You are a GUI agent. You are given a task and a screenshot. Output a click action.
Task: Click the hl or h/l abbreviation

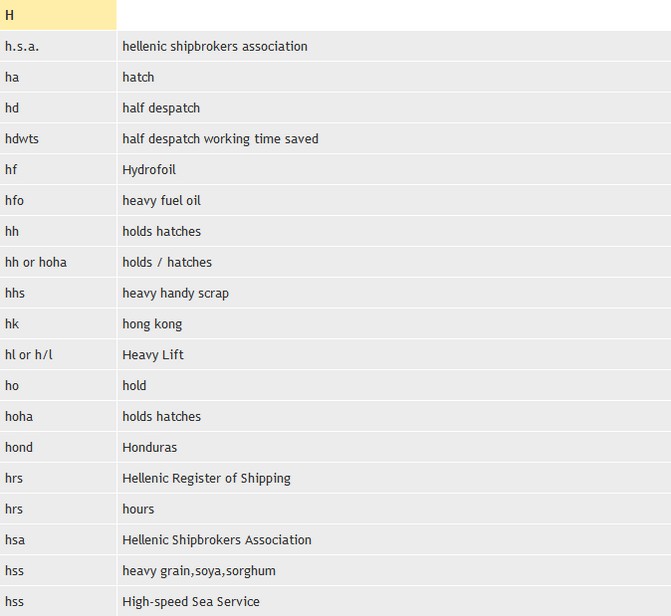pos(29,355)
